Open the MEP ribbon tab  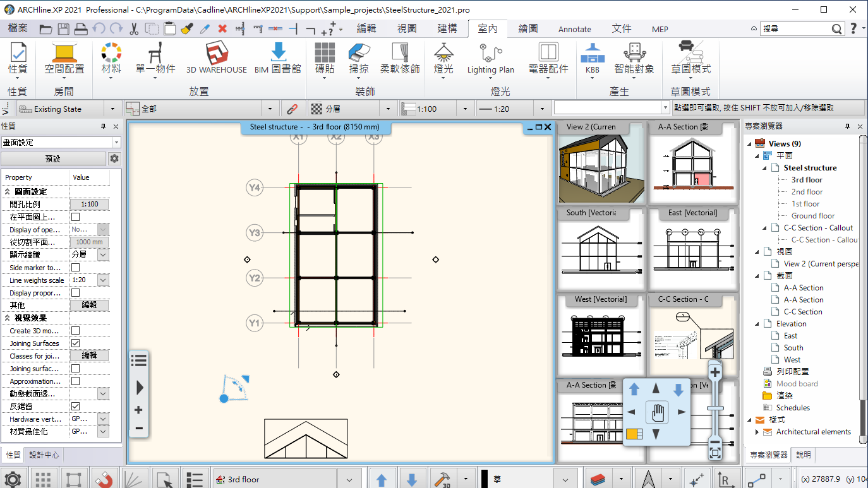click(x=660, y=29)
